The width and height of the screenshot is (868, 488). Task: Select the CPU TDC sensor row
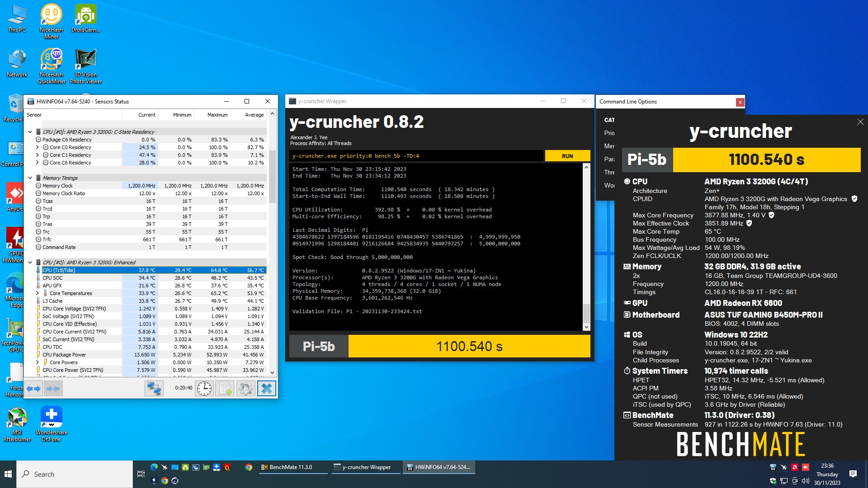pyautogui.click(x=151, y=347)
